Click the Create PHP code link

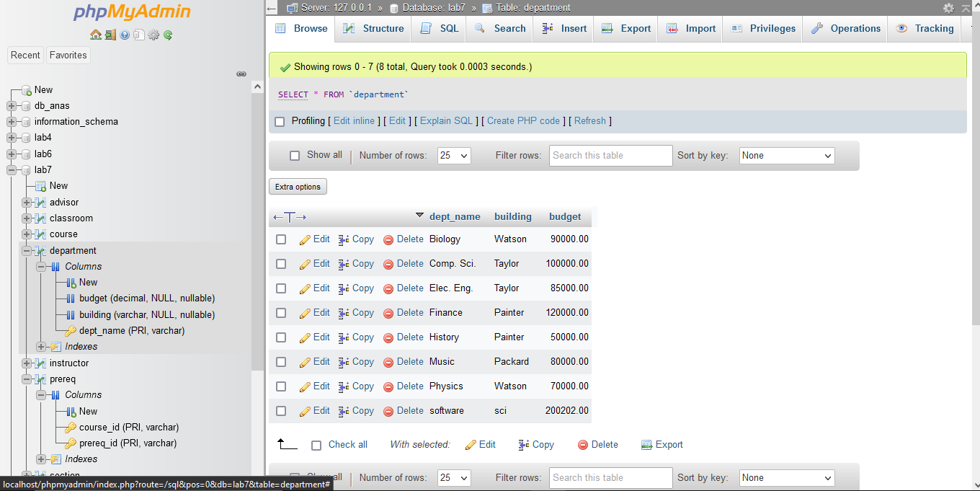[x=523, y=121]
